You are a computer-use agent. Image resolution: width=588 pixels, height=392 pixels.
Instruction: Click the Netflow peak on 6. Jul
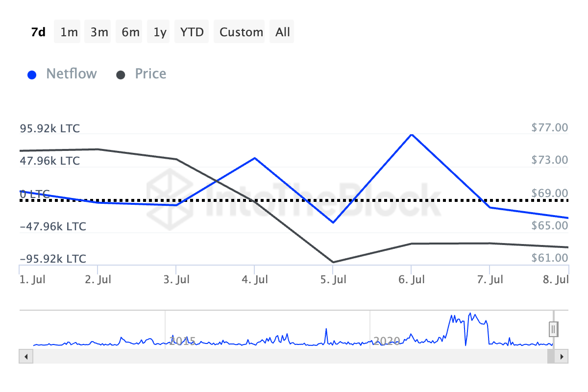coord(412,134)
